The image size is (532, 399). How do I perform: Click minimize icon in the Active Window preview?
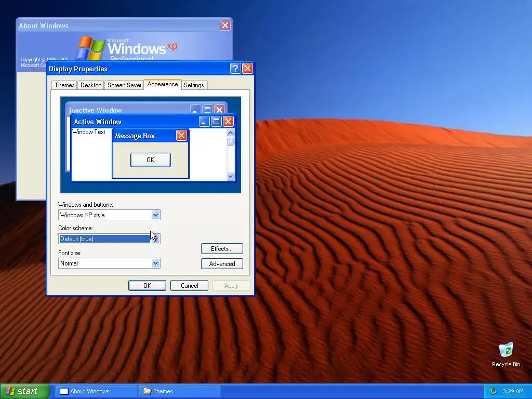pyautogui.click(x=204, y=122)
